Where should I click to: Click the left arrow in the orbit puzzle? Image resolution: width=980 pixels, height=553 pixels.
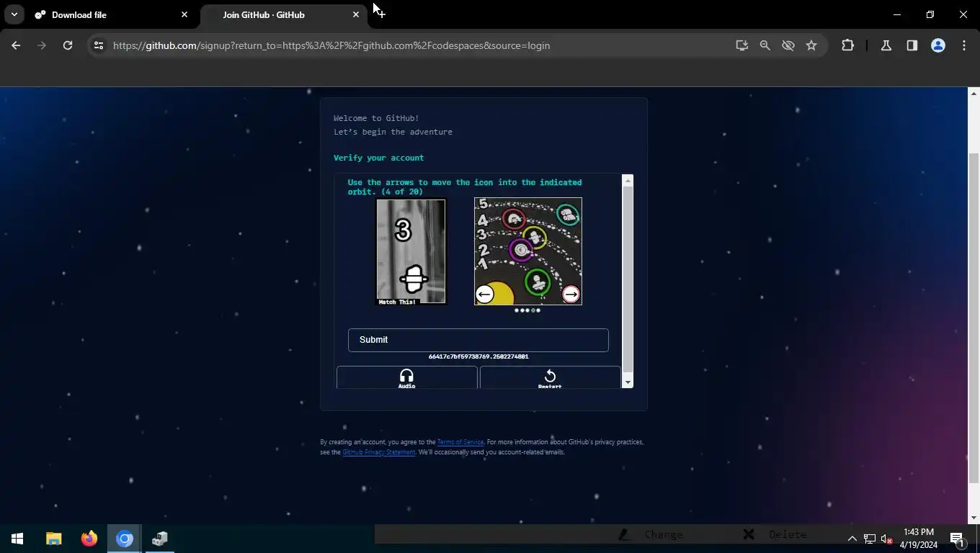tap(485, 295)
